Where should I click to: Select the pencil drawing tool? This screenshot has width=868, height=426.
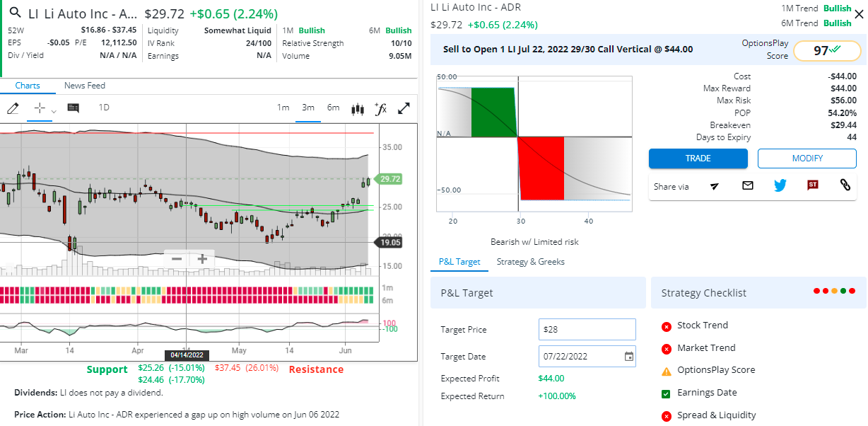[12, 108]
